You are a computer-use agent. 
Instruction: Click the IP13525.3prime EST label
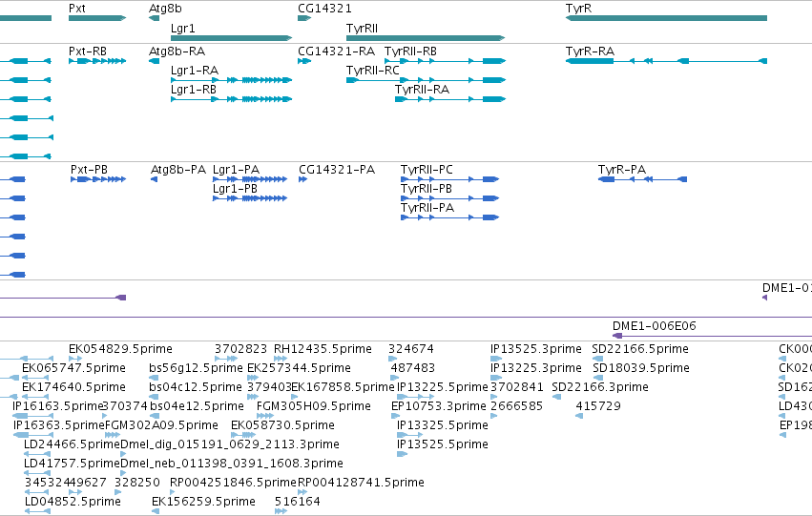536,349
